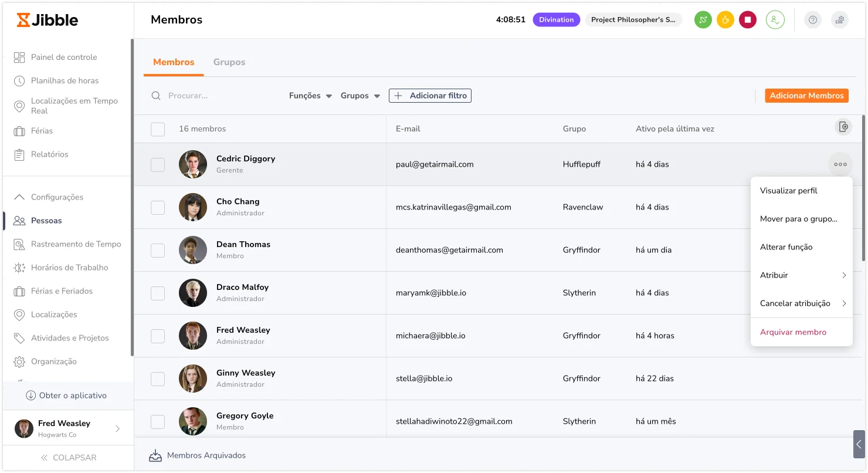Screen dimensions: 868x473
Task: Click red stop timer button
Action: [747, 20]
